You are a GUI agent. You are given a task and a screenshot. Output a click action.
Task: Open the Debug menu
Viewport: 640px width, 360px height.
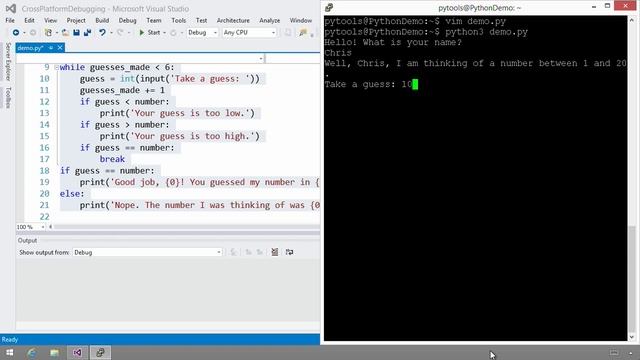tap(127, 20)
